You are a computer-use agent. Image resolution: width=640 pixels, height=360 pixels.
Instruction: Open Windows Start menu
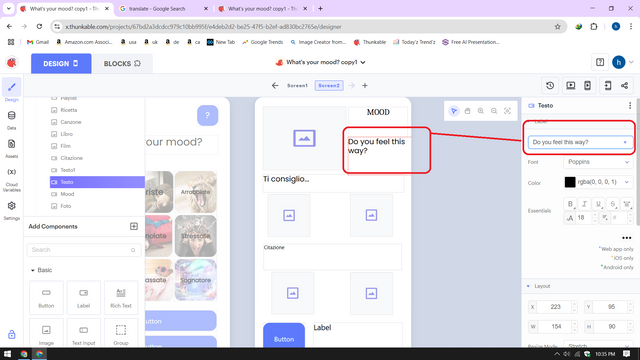click(7, 354)
